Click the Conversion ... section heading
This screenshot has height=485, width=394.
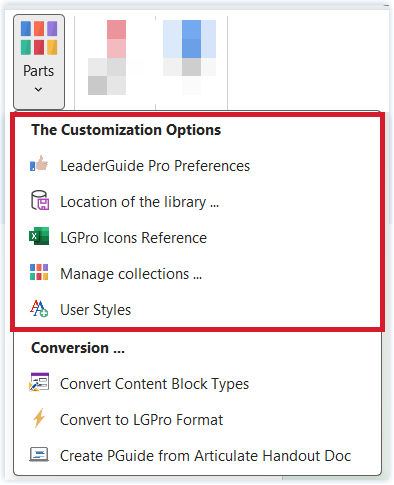point(78,348)
